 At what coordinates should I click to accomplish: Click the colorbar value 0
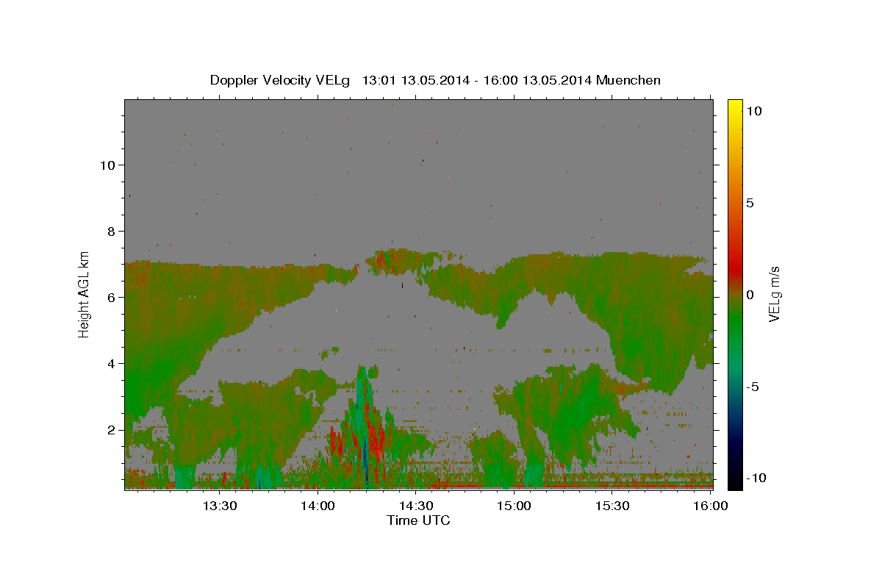pos(750,295)
